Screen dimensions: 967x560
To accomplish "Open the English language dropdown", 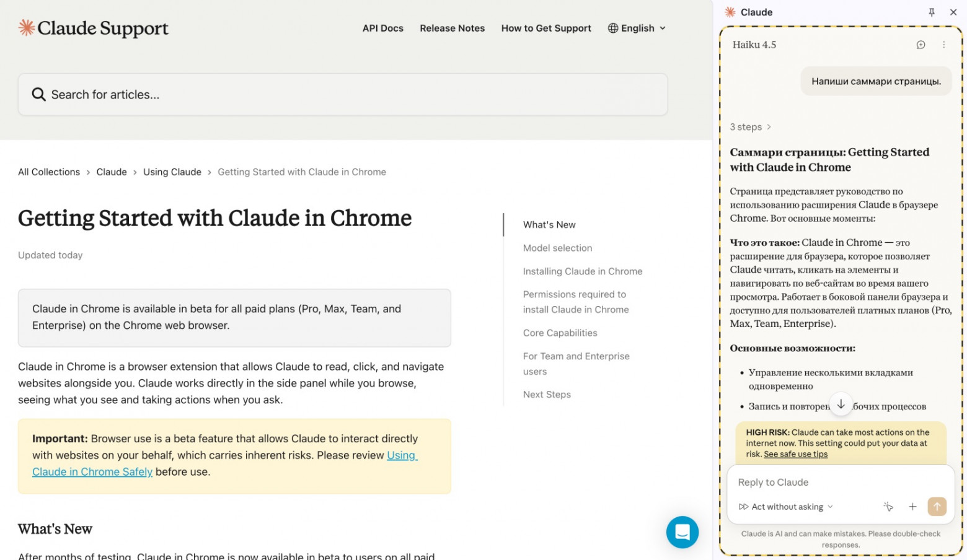I will (637, 28).
